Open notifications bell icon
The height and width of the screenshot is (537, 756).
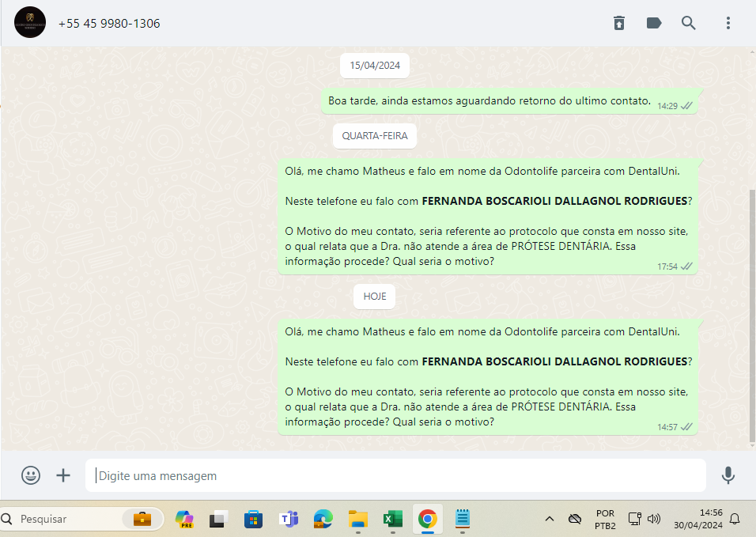click(x=735, y=519)
